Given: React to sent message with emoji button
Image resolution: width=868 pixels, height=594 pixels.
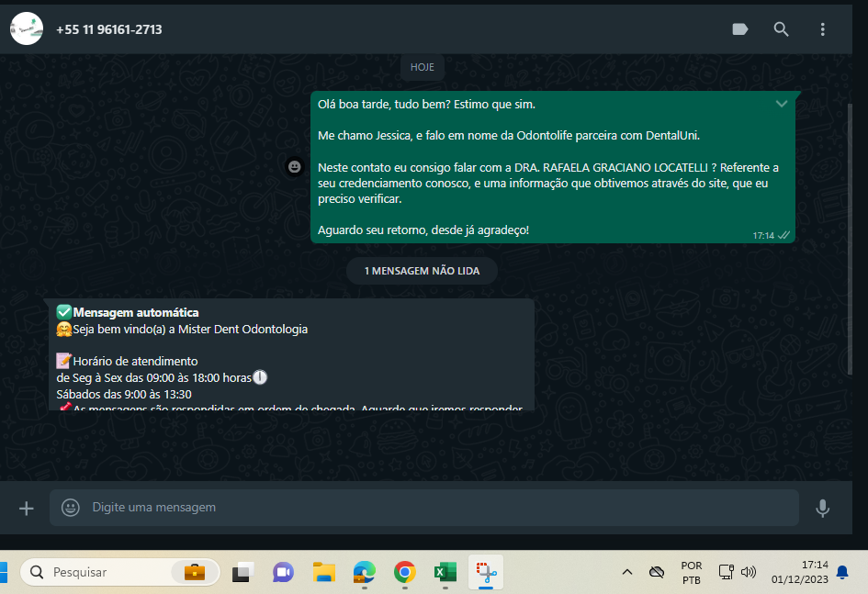Looking at the screenshot, I should (295, 166).
